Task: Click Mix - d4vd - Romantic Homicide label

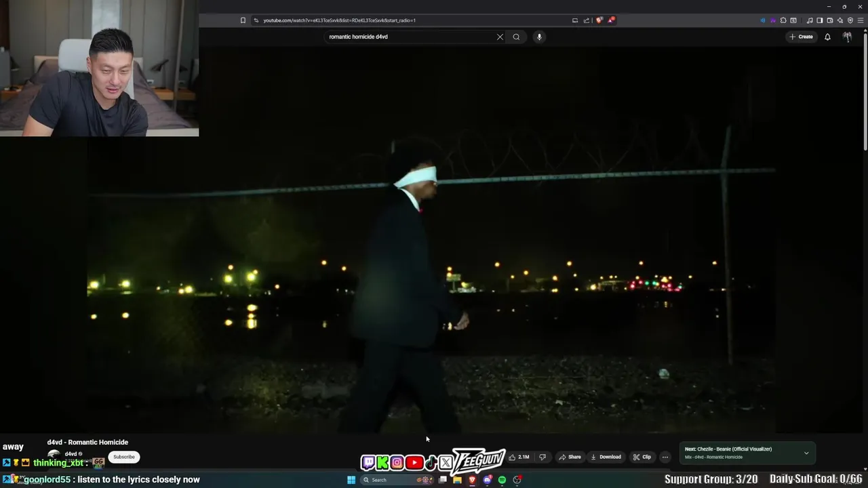Action: point(713,457)
